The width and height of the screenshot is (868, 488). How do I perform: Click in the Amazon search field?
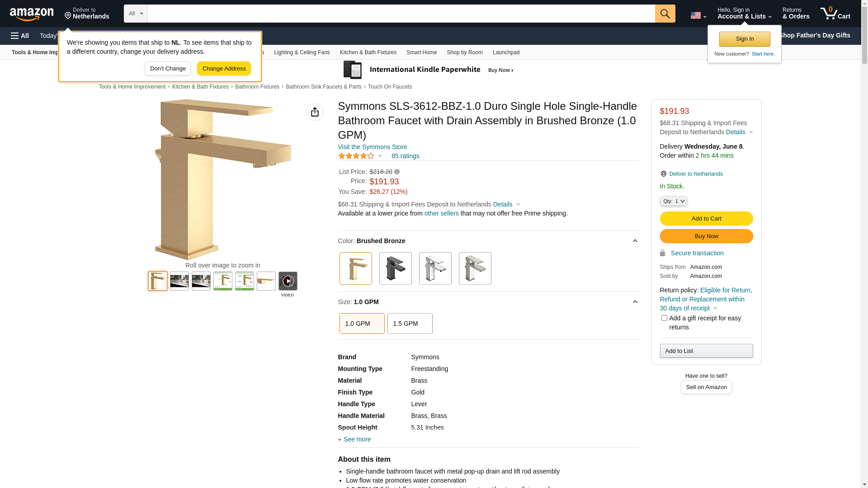click(x=401, y=14)
